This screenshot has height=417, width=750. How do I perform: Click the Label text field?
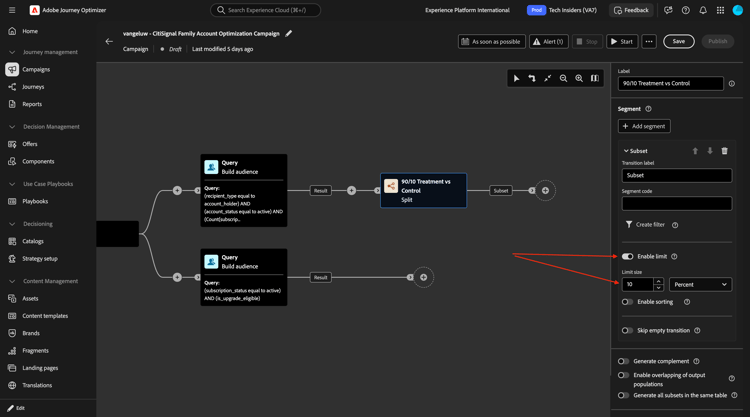(670, 83)
